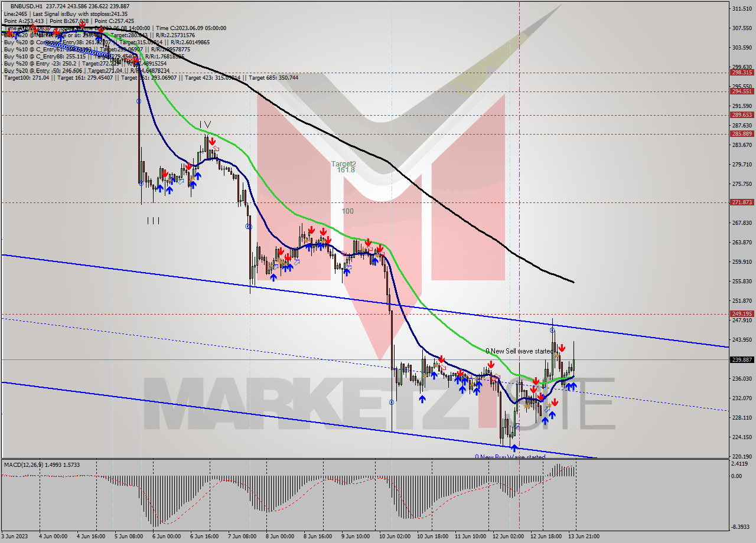Click the current price tag 239.887

click(x=741, y=359)
